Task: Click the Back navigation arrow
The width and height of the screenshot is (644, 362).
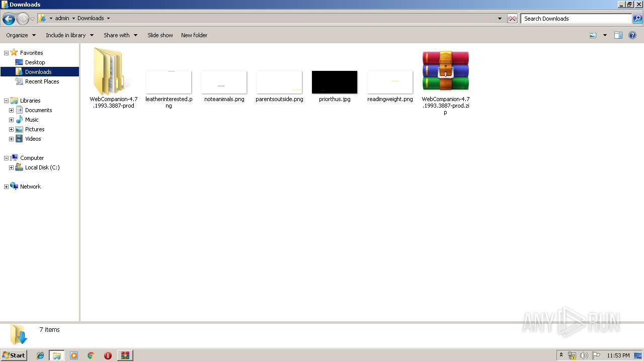Action: click(9, 19)
